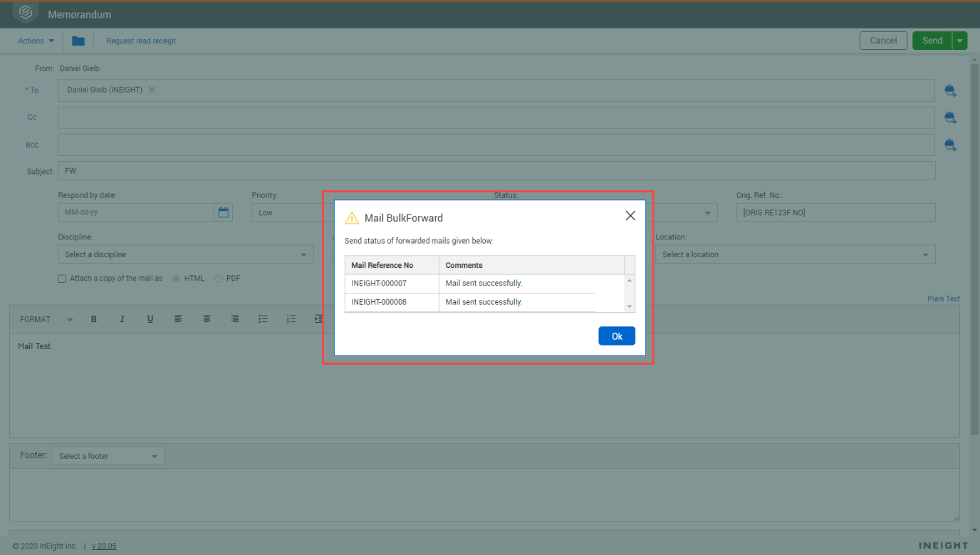
Task: Open address book next to the Cc field
Action: (x=950, y=118)
